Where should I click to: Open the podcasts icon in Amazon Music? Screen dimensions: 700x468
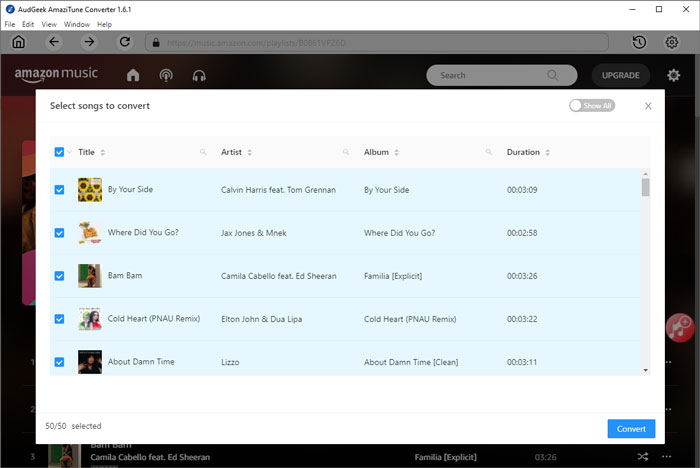coord(166,75)
